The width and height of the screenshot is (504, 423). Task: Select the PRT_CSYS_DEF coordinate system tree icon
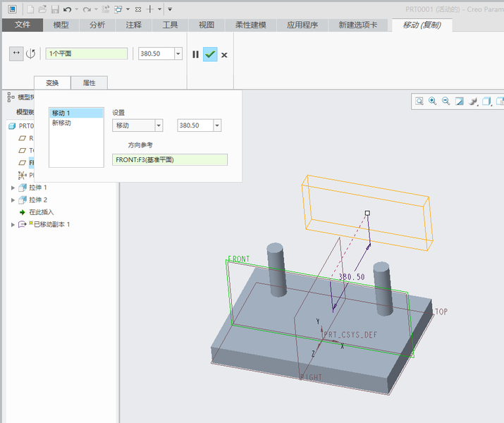(22, 175)
